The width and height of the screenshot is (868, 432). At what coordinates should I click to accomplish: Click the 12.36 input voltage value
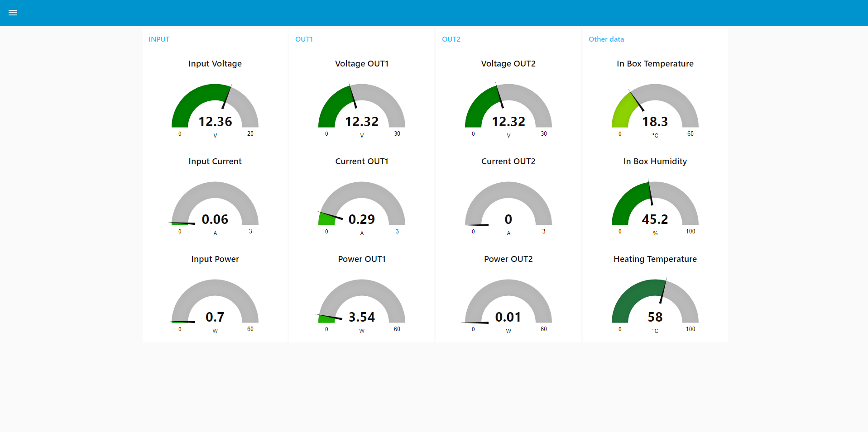tap(215, 122)
